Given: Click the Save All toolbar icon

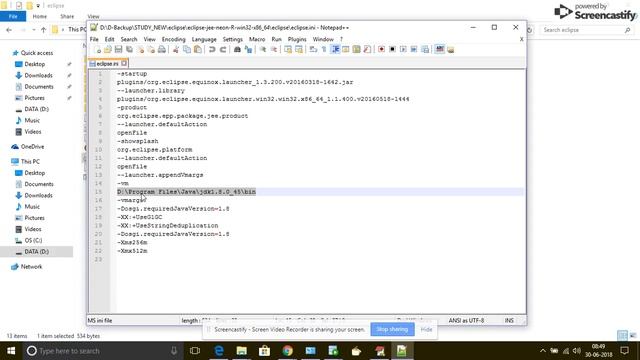Looking at the screenshot, I should (x=129, y=49).
